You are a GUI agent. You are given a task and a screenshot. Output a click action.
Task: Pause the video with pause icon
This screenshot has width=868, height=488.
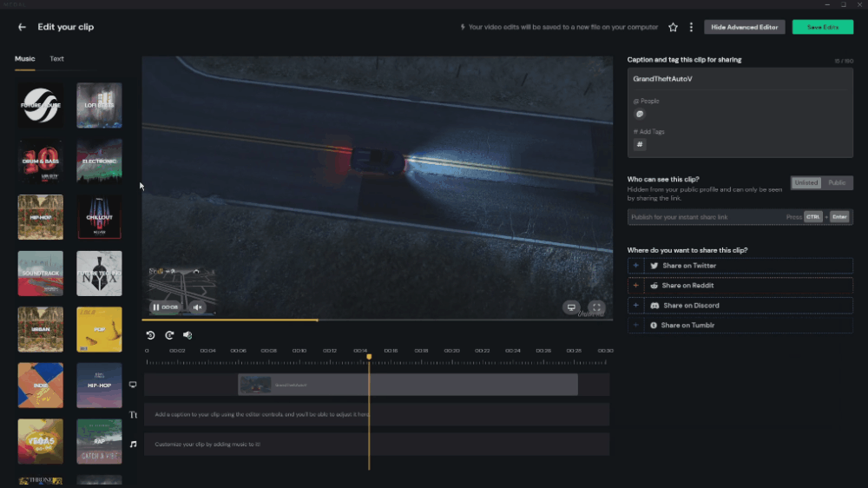pyautogui.click(x=156, y=307)
